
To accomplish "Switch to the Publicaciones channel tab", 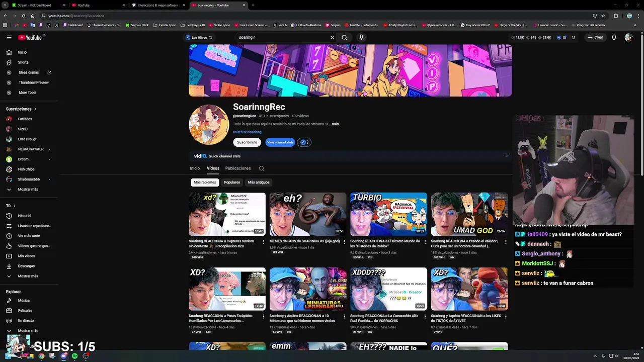I will (238, 168).
